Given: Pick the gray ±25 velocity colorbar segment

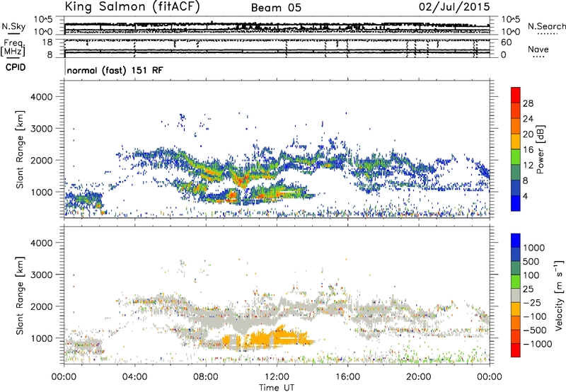Looking at the screenshot, I should pyautogui.click(x=516, y=295).
